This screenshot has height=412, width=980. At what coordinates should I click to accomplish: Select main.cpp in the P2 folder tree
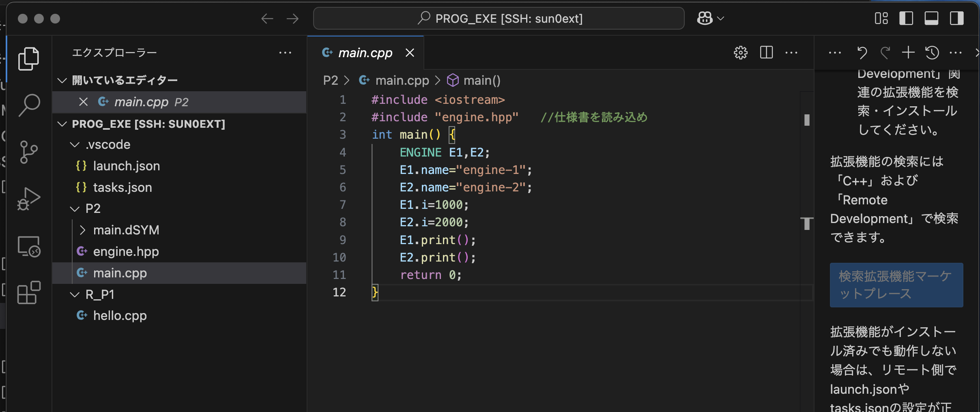(179, 273)
